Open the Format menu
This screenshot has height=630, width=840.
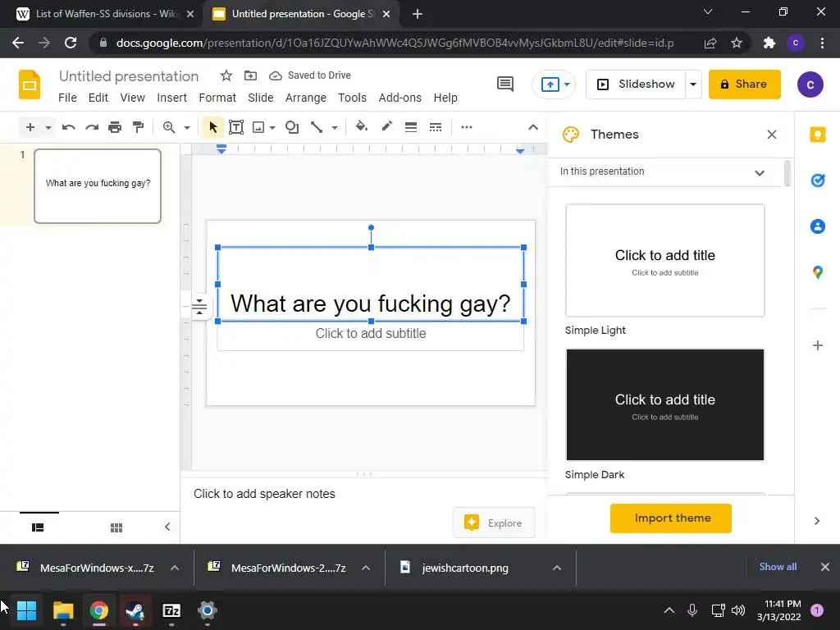click(217, 98)
